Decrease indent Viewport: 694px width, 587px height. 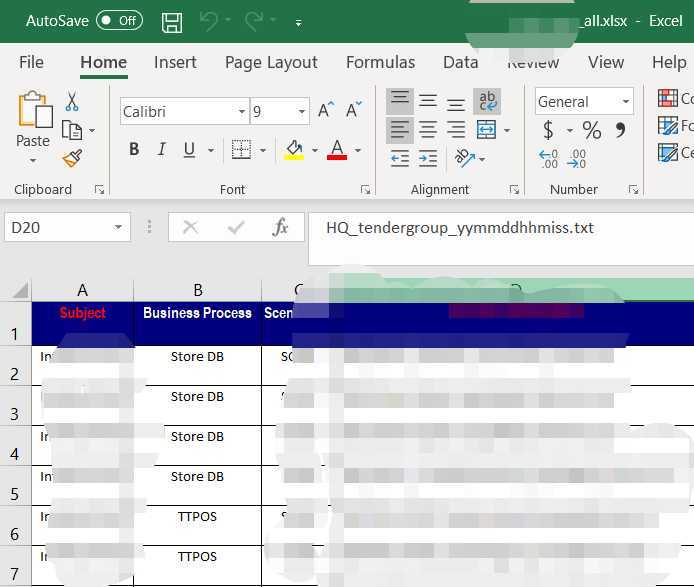[400, 158]
